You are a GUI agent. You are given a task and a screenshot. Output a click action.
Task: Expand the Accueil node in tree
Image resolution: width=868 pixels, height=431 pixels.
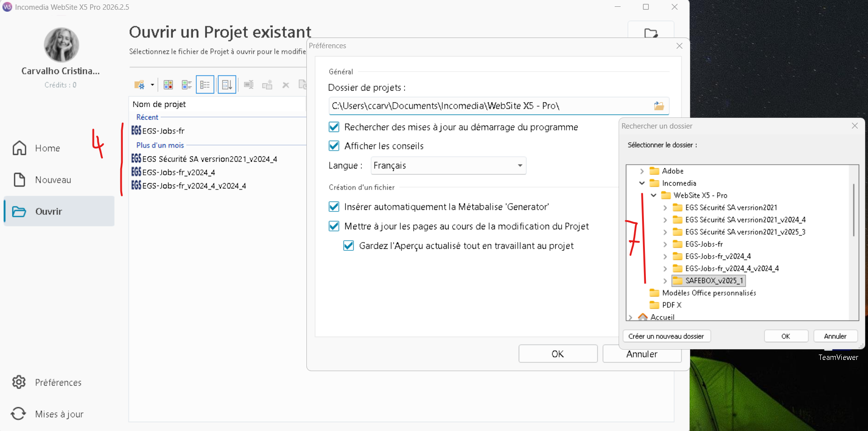click(631, 317)
